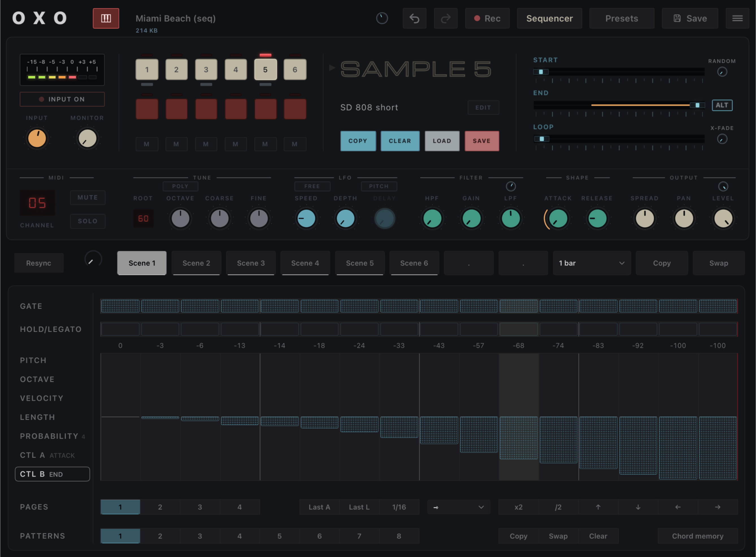This screenshot has width=756, height=557.
Task: Select sample pad 3
Action: click(x=206, y=69)
